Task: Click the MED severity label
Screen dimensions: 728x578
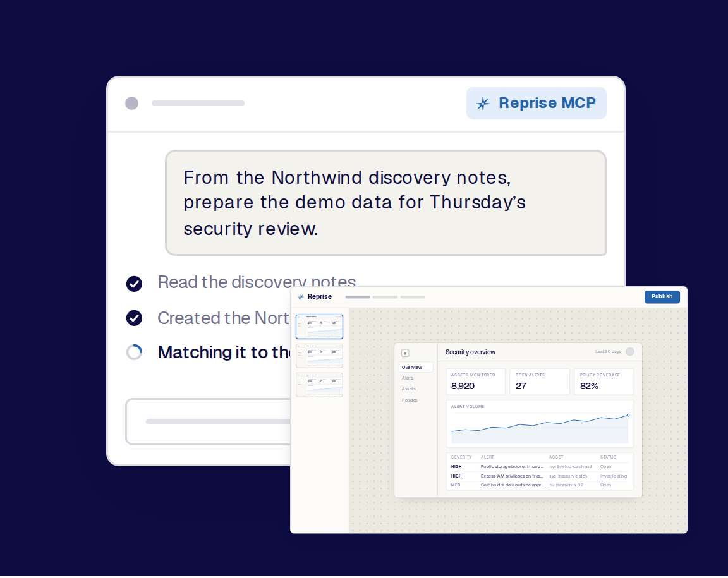Action: 456,485
